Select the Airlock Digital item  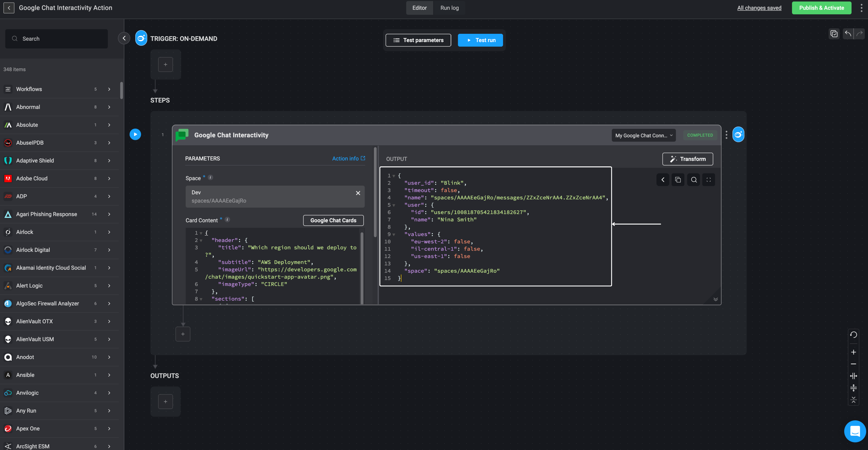[x=59, y=250]
